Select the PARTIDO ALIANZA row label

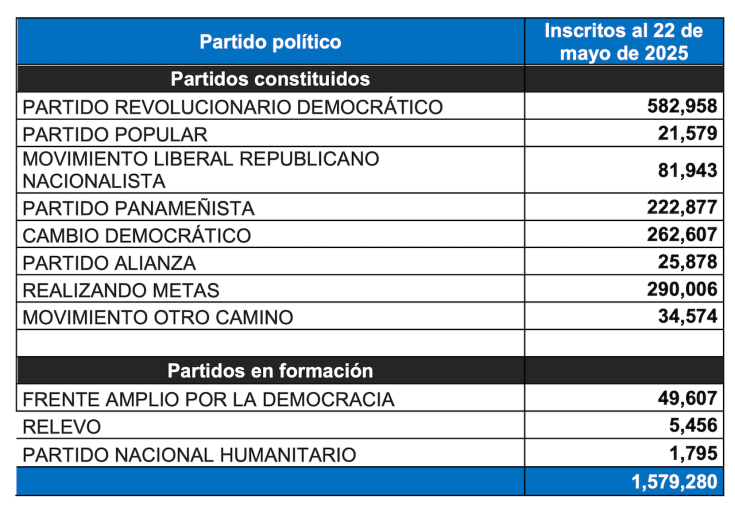[x=109, y=263]
